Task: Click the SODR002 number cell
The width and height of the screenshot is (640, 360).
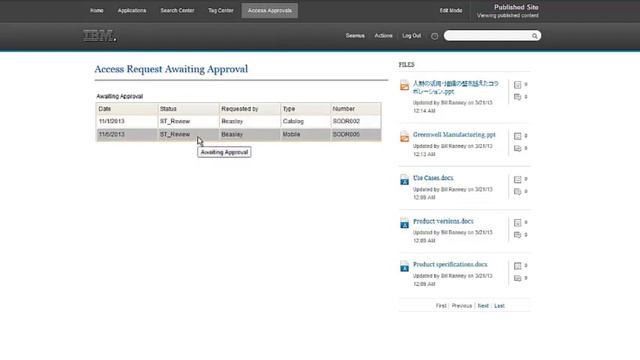Action: pyautogui.click(x=356, y=122)
